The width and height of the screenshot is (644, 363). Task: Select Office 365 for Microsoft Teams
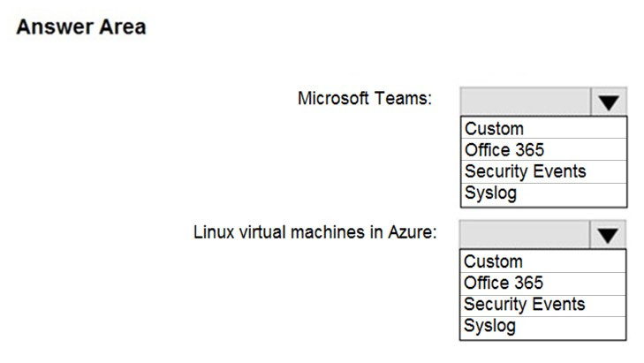pos(544,150)
